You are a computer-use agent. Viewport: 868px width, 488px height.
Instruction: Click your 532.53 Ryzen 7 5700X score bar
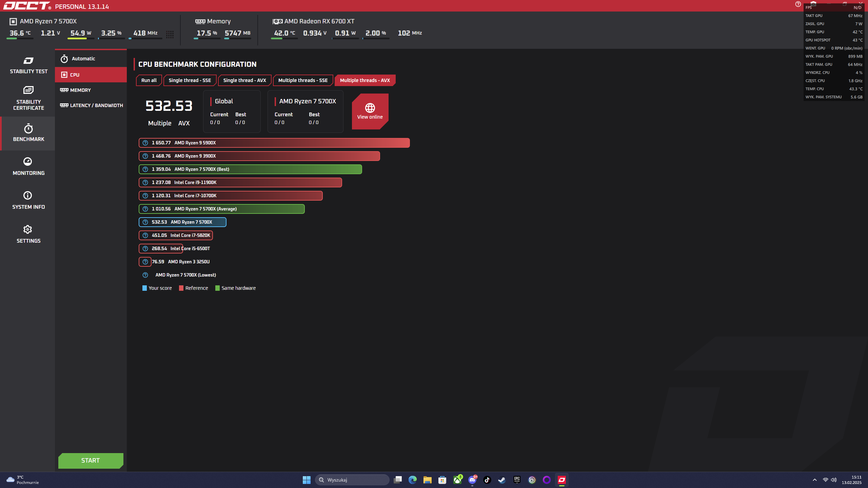182,222
